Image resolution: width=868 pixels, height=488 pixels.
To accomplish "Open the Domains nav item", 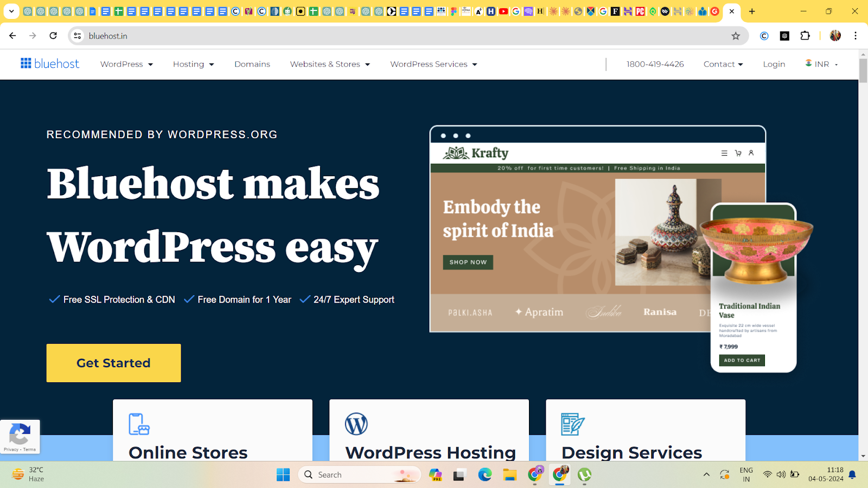I will tap(252, 64).
